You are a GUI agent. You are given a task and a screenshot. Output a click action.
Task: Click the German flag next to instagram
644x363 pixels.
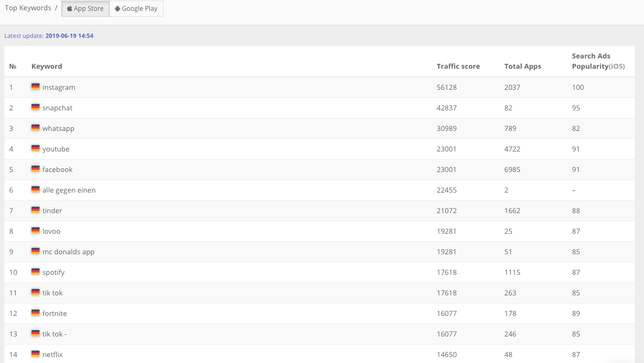pos(35,87)
